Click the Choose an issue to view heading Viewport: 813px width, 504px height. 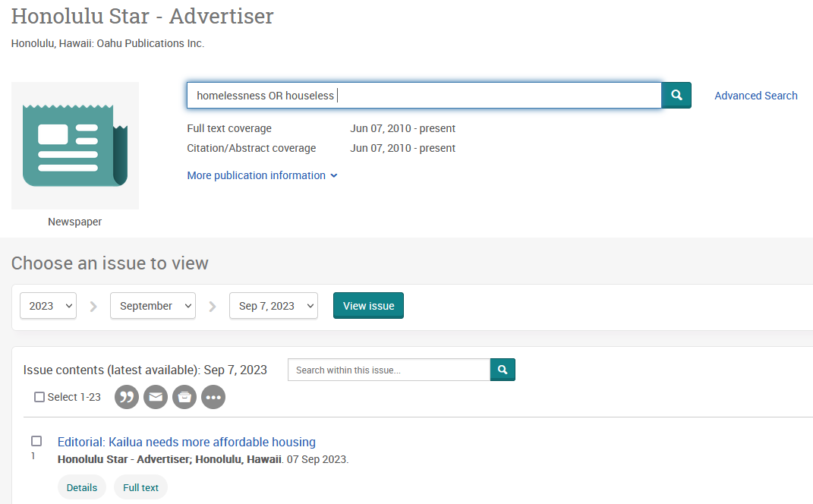110,263
